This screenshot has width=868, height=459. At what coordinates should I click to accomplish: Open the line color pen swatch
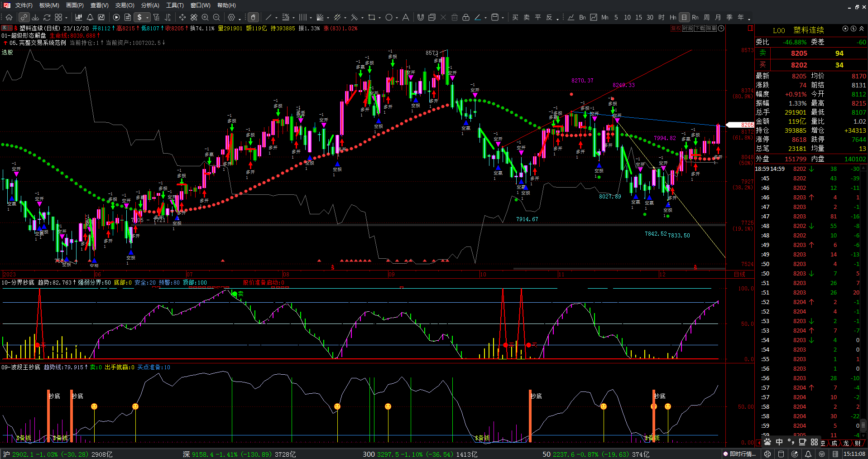point(477,17)
